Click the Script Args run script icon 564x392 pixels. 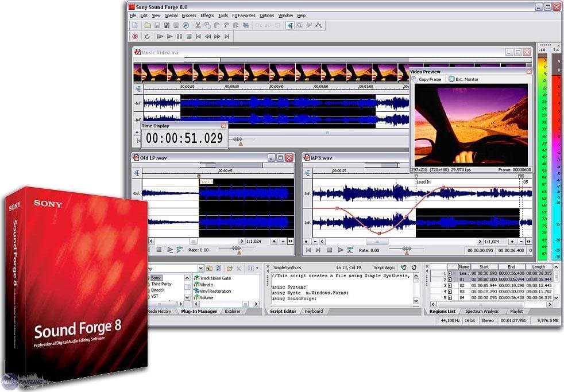pyautogui.click(x=404, y=267)
